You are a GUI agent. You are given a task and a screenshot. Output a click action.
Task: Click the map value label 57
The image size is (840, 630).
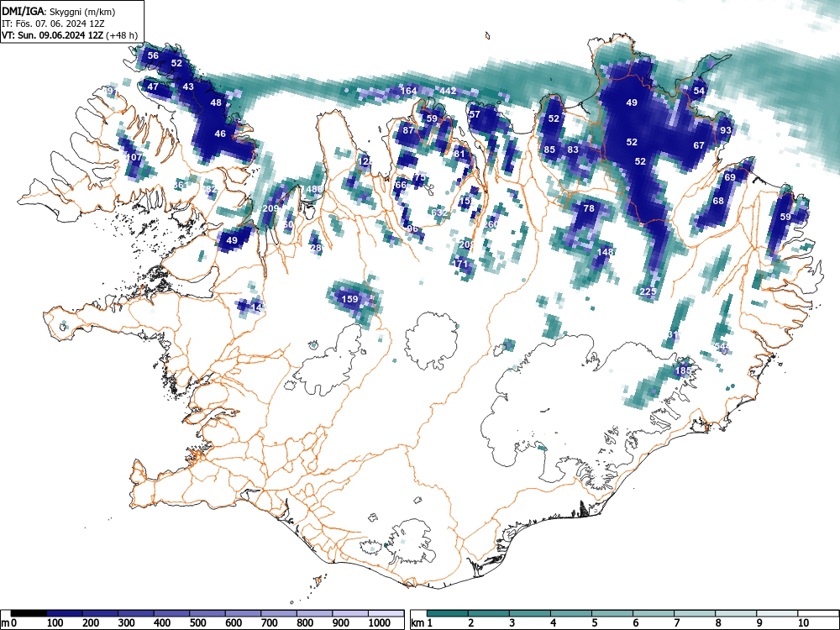[x=475, y=114]
